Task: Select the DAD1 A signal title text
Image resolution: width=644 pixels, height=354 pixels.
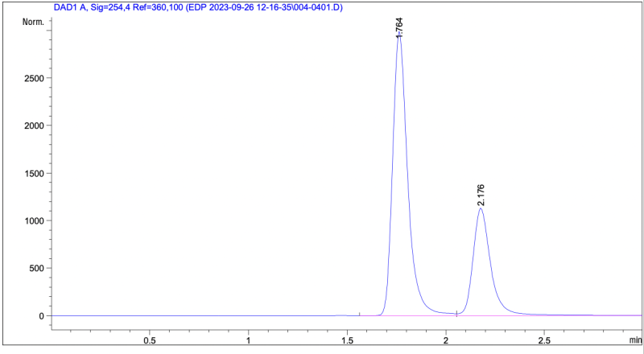Action: click(x=198, y=7)
